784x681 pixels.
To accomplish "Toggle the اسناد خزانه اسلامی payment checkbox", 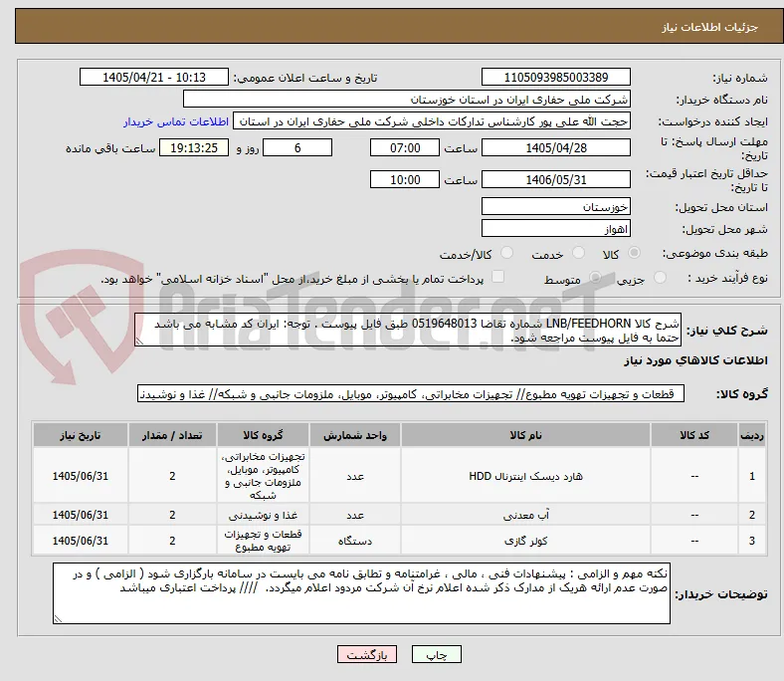I will coord(498,277).
